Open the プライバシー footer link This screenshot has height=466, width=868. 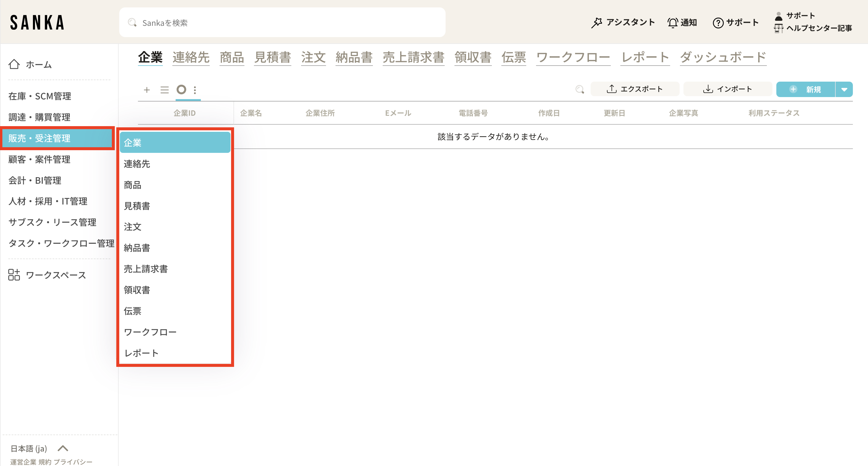[73, 462]
